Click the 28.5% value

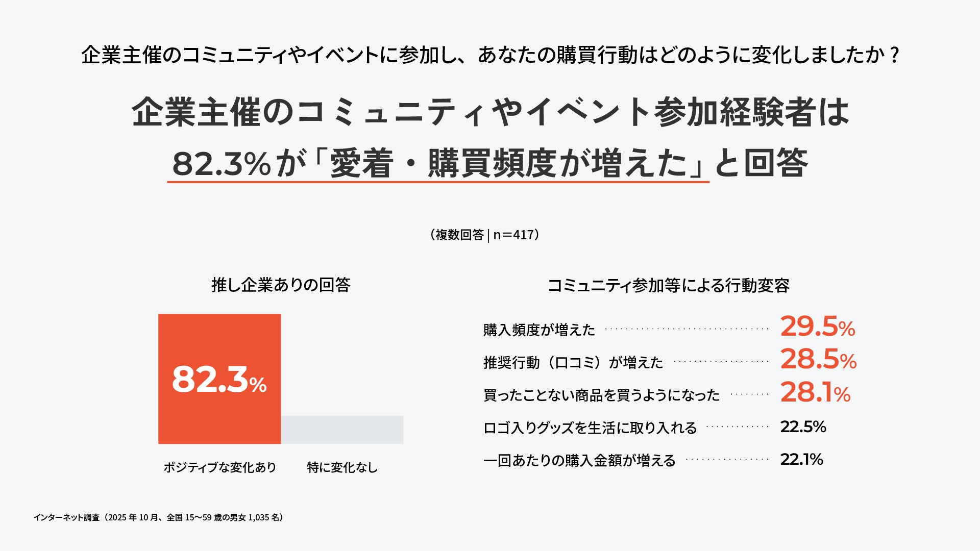[818, 360]
